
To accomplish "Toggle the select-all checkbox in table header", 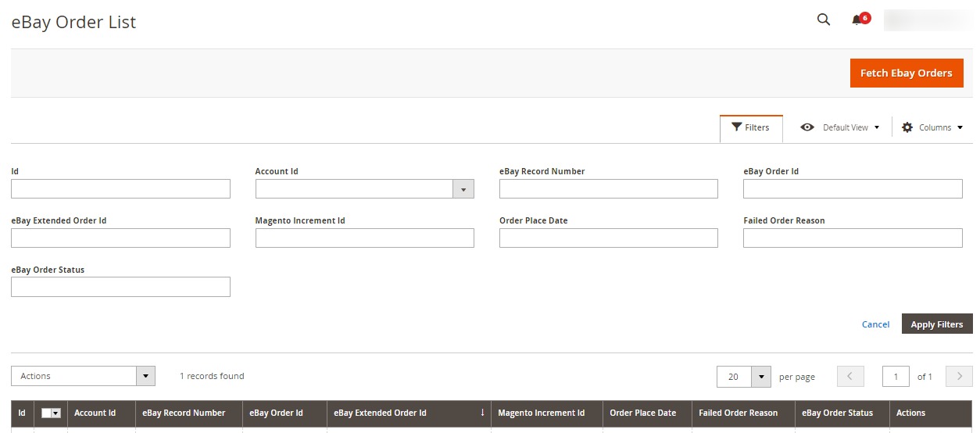I will [45, 413].
